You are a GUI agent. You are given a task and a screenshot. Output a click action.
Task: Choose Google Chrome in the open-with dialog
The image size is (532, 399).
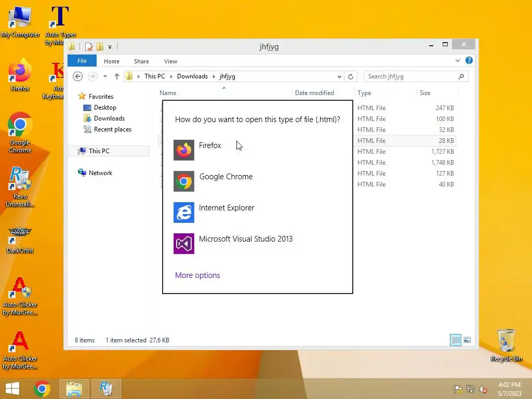(x=257, y=181)
